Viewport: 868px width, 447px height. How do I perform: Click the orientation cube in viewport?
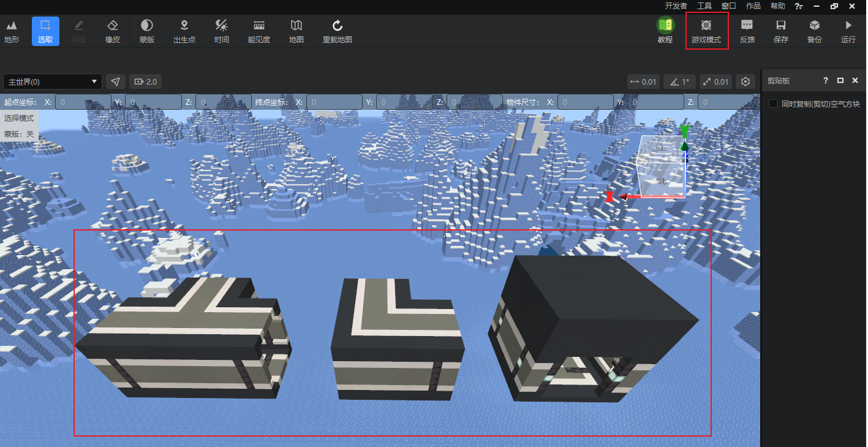[x=661, y=166]
